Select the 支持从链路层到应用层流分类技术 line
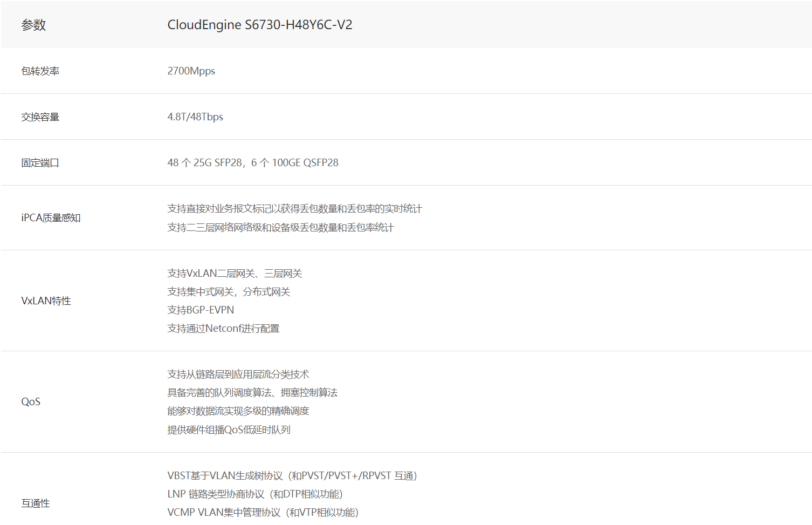The image size is (812, 525). (238, 374)
